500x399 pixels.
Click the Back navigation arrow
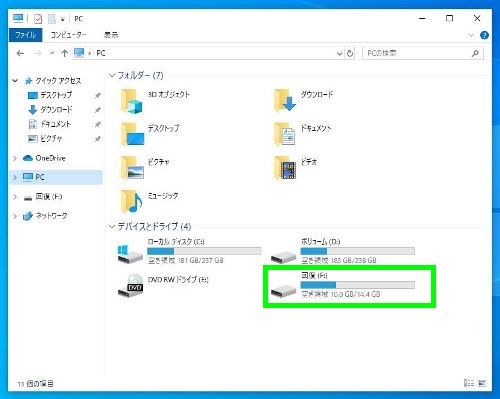pyautogui.click(x=20, y=53)
